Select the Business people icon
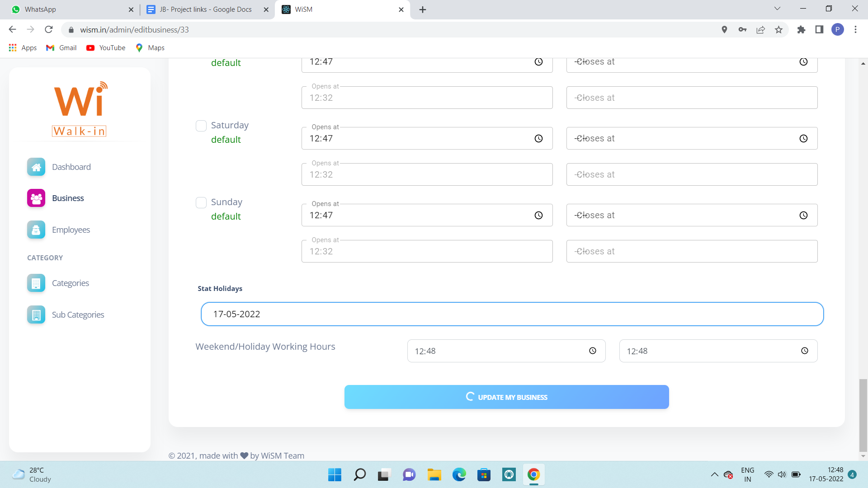The height and width of the screenshot is (488, 868). point(36,198)
